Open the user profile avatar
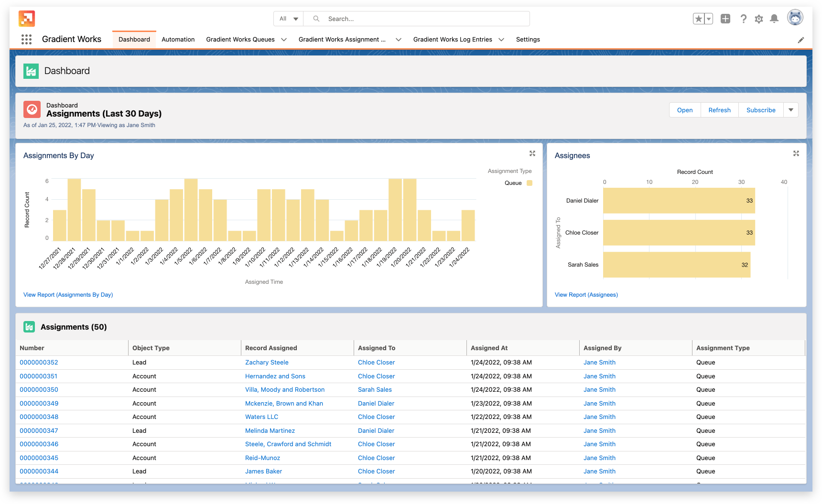822x504 pixels. [795, 18]
